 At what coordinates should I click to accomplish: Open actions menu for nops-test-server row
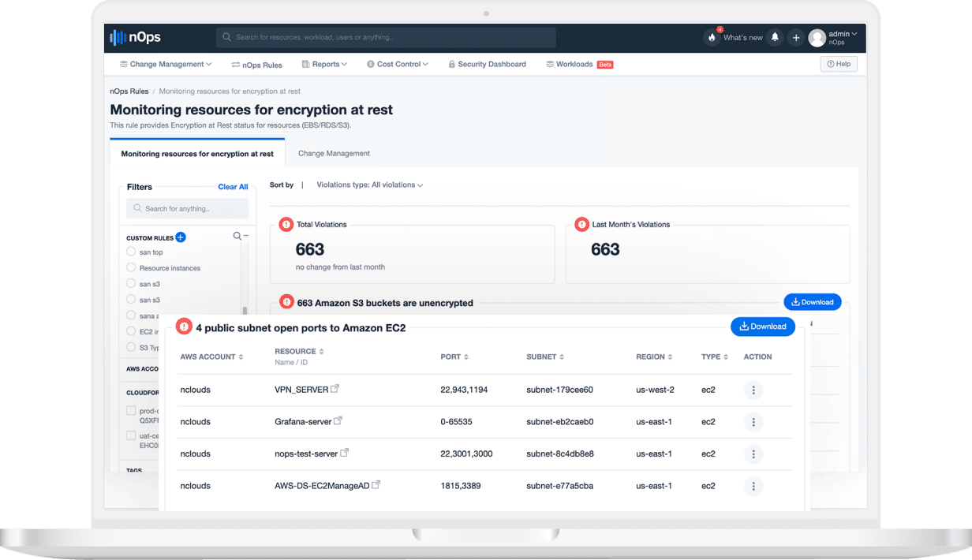click(753, 454)
